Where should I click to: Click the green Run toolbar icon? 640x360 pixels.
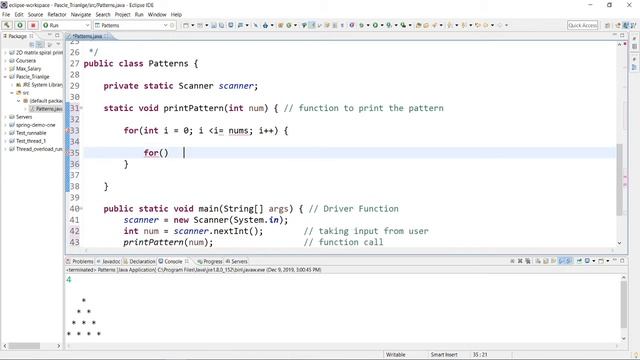tap(375, 25)
